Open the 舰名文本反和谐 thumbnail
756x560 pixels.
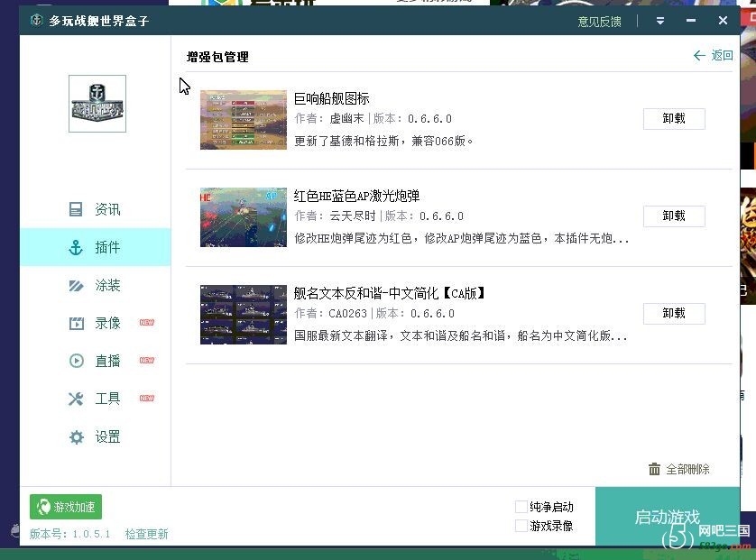click(x=244, y=314)
